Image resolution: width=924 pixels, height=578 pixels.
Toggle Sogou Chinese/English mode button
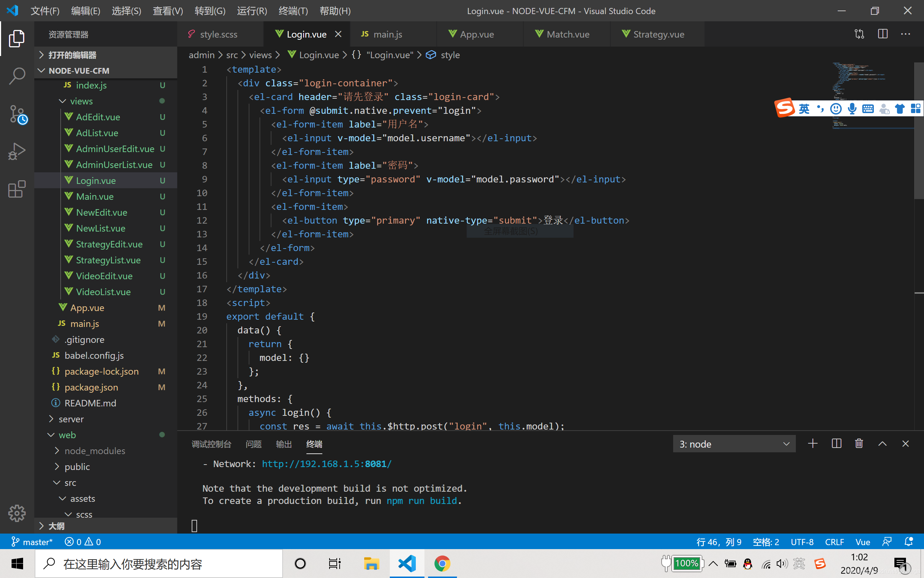point(804,109)
